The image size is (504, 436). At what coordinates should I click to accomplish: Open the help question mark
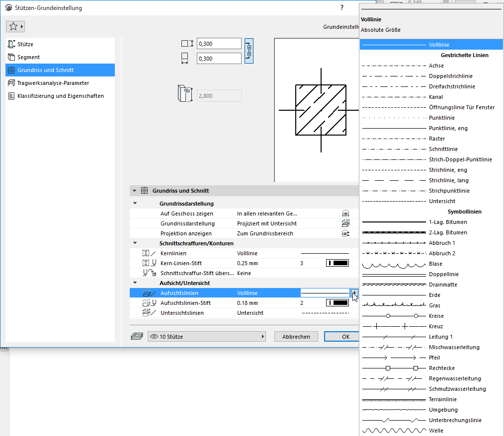[x=341, y=8]
